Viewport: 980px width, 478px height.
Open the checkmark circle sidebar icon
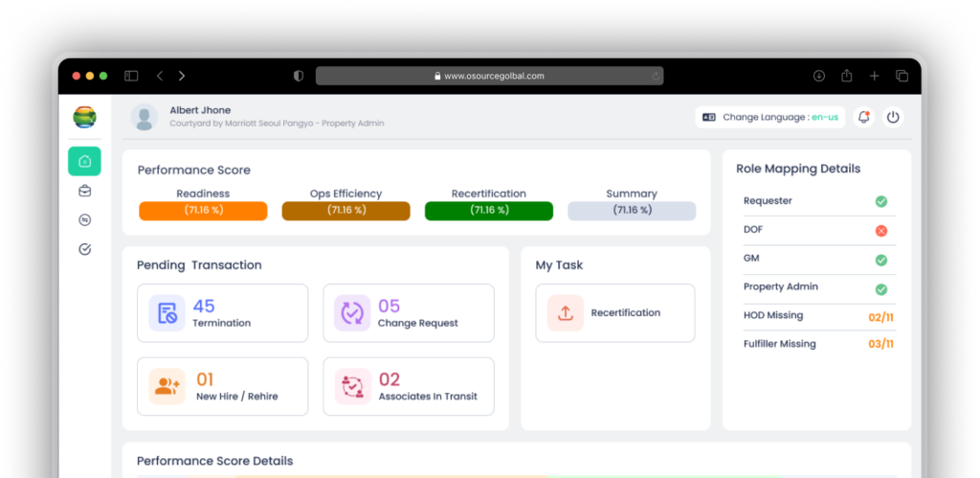coord(84,249)
